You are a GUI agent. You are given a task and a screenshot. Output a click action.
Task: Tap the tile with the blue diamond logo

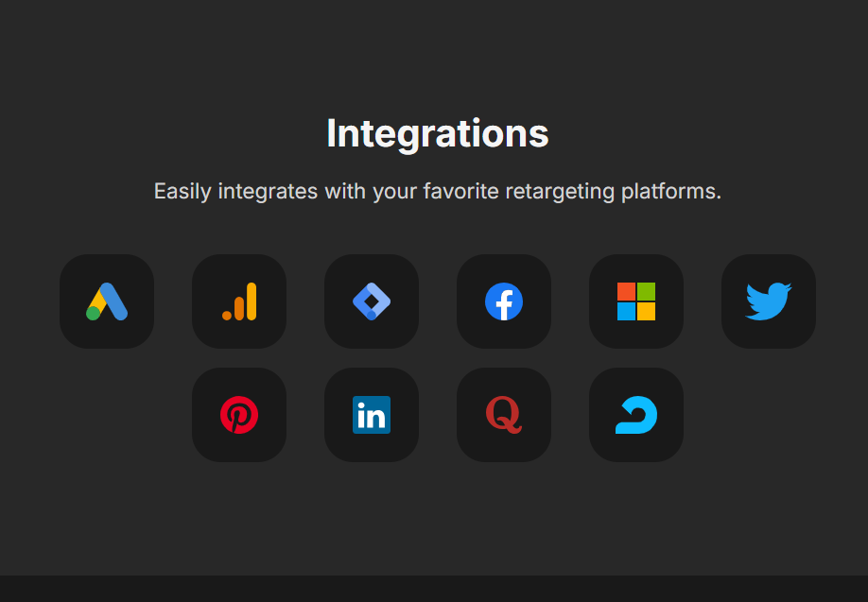372,301
